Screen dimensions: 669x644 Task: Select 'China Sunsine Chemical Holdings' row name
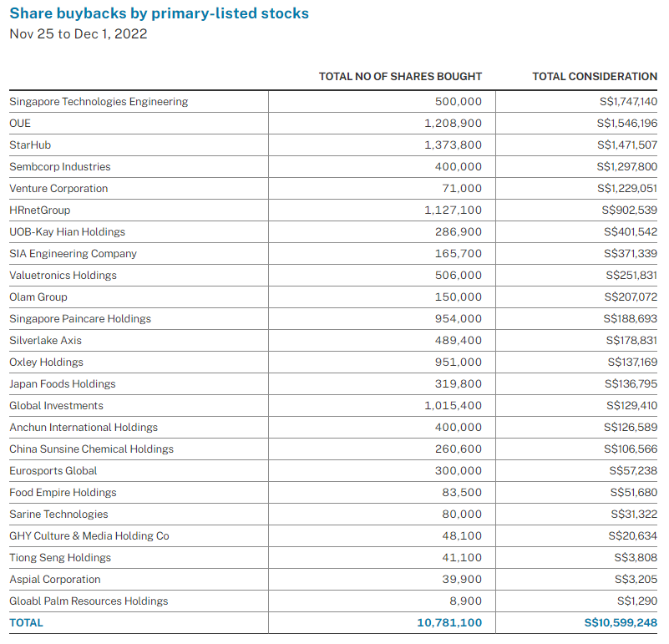click(x=91, y=449)
